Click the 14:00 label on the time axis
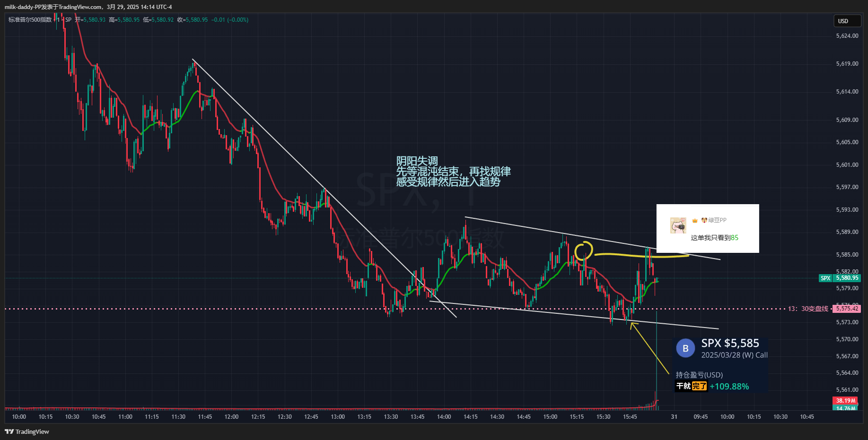The height and width of the screenshot is (440, 868). point(444,416)
